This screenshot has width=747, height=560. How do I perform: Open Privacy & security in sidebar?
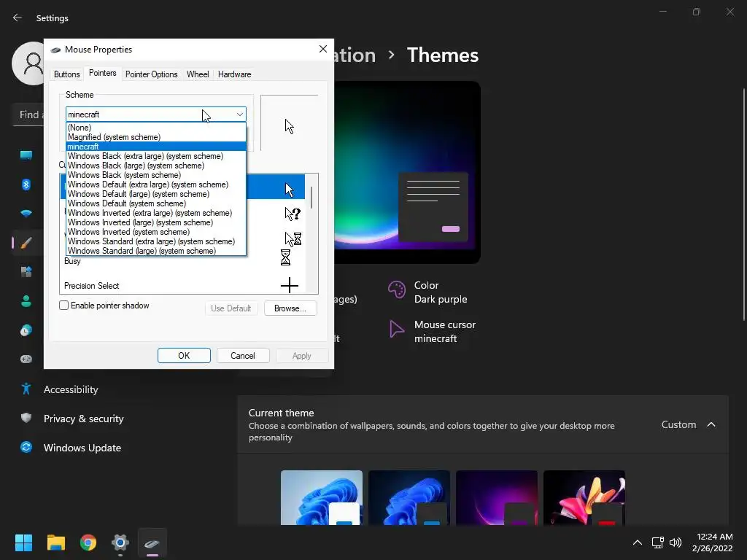83,419
